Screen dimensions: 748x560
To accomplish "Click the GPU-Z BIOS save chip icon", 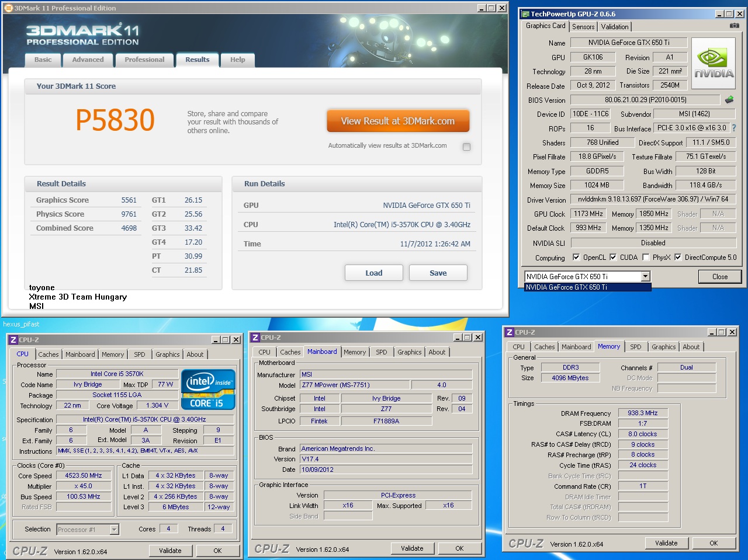I will [729, 100].
